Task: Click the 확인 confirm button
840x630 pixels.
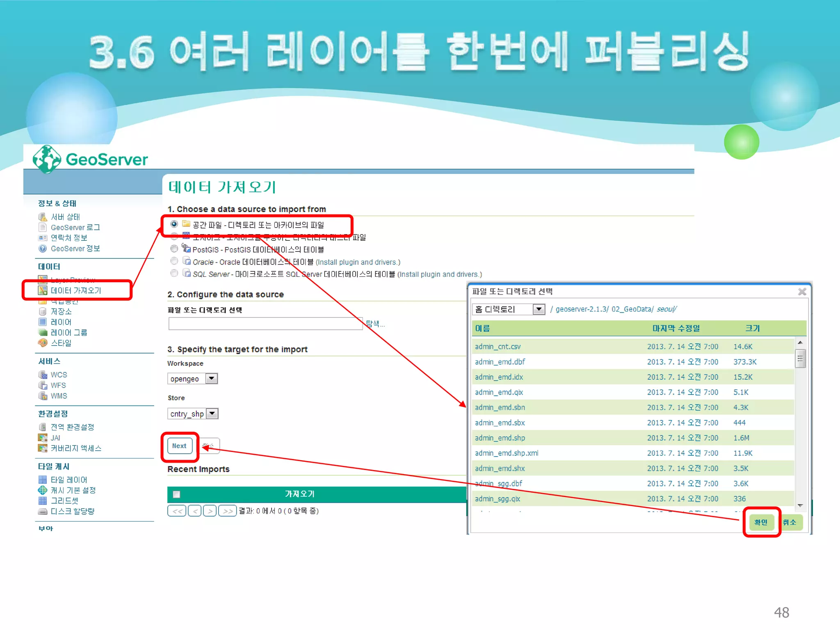Action: tap(761, 522)
